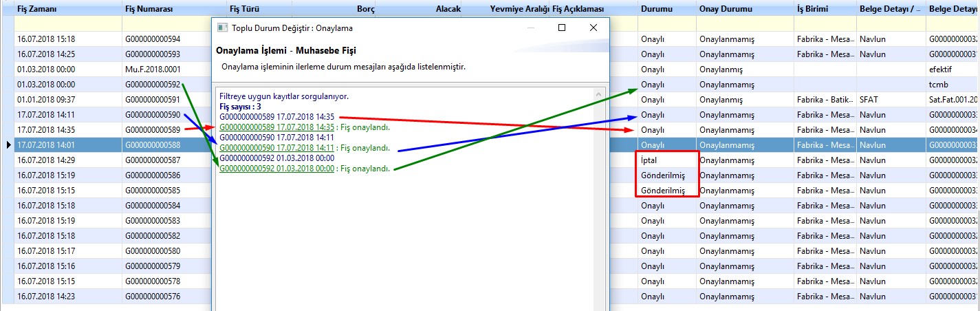Click the İş Birimi column header
This screenshot has height=311, width=980.
tap(812, 8)
